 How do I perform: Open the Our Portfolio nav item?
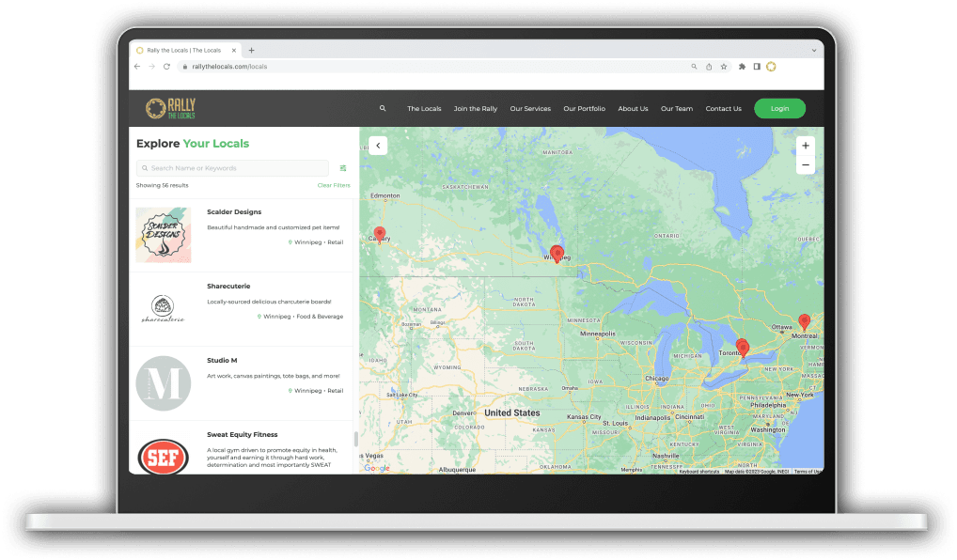click(584, 109)
